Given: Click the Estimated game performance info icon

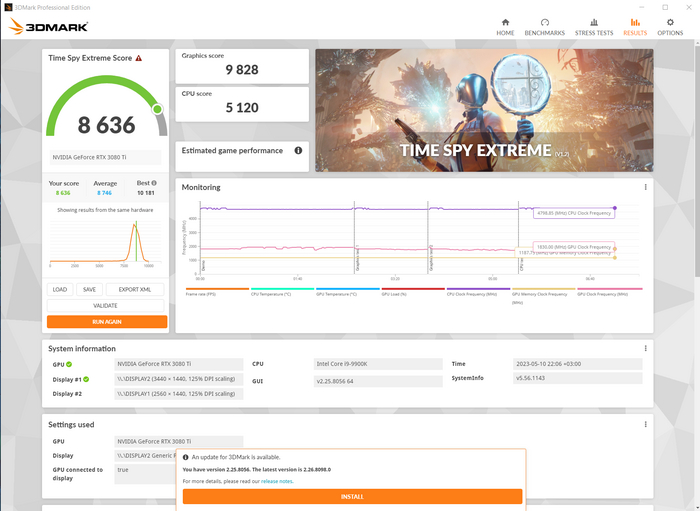Looking at the screenshot, I should click(298, 150).
